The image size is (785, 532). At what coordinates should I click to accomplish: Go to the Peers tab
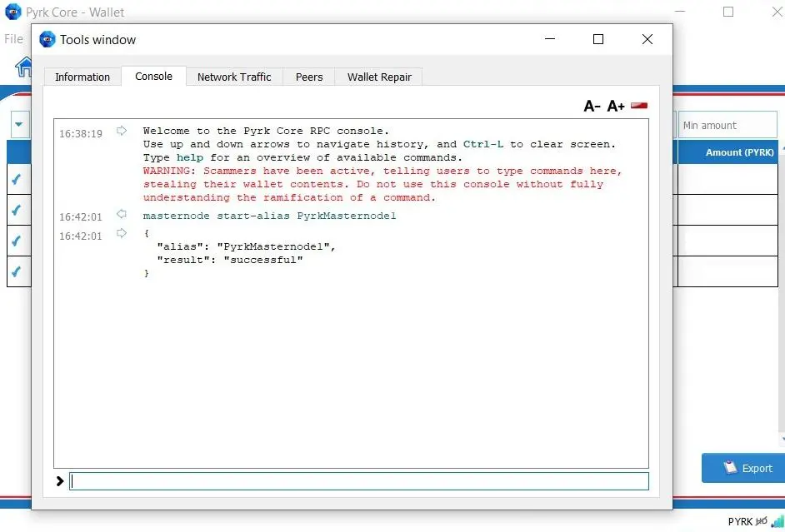[x=309, y=77]
